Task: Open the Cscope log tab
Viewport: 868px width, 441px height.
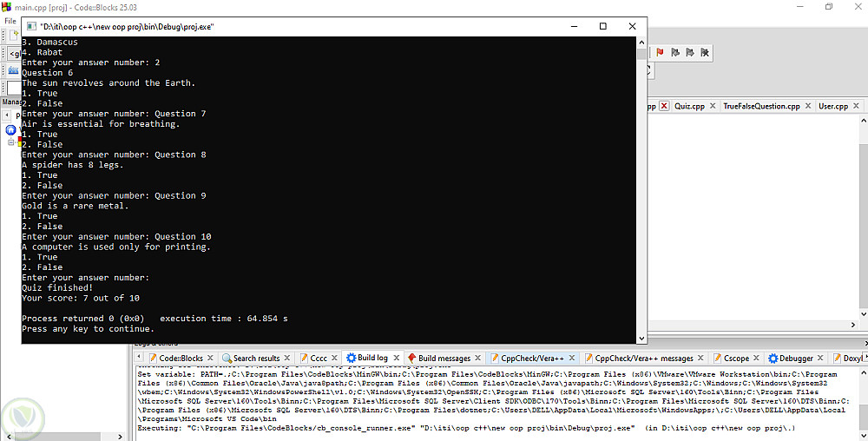Action: (x=736, y=358)
